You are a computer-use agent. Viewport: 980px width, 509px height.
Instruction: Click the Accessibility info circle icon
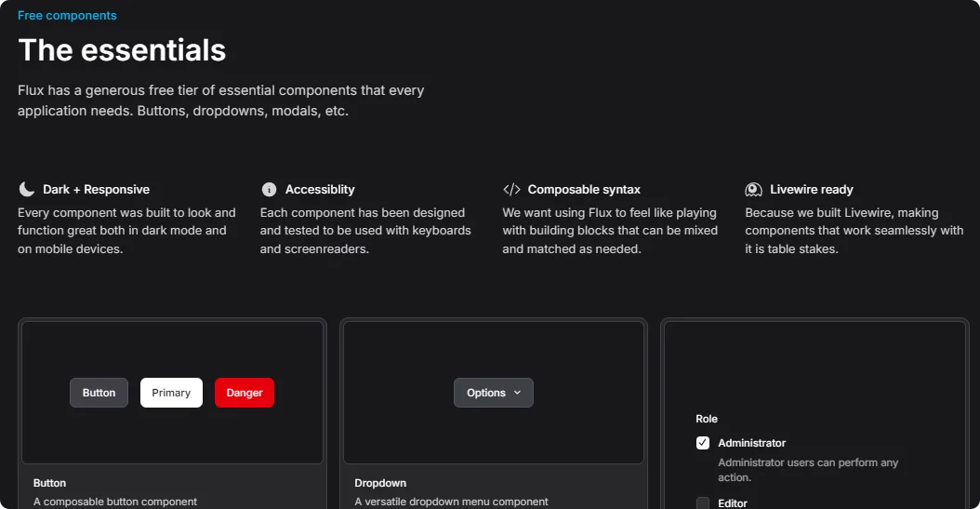[270, 189]
